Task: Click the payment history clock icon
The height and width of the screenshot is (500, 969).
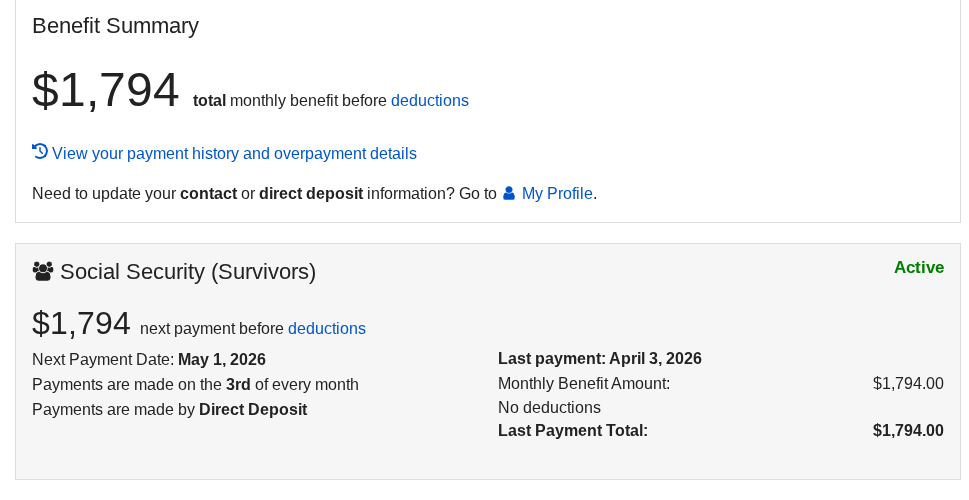Action: tap(40, 151)
